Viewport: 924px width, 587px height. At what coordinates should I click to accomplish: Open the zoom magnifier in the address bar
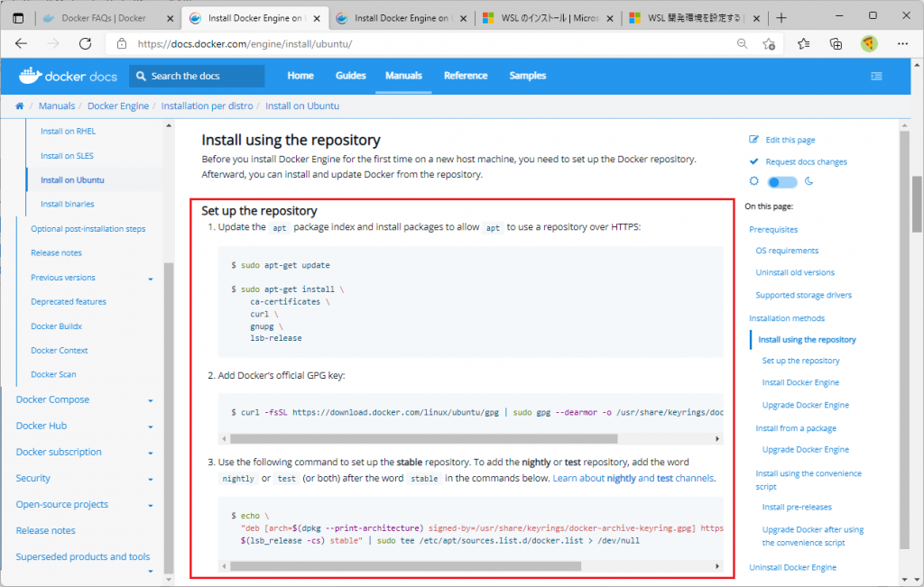click(x=742, y=43)
